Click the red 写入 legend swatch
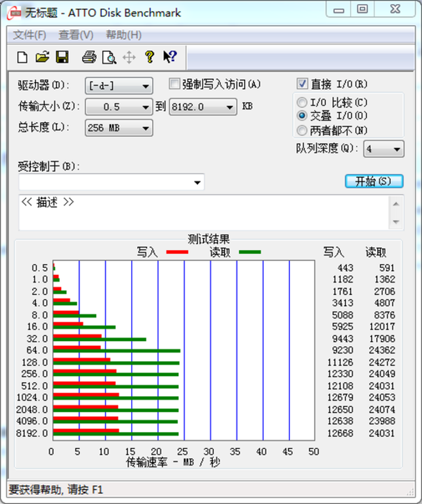 pyautogui.click(x=177, y=252)
